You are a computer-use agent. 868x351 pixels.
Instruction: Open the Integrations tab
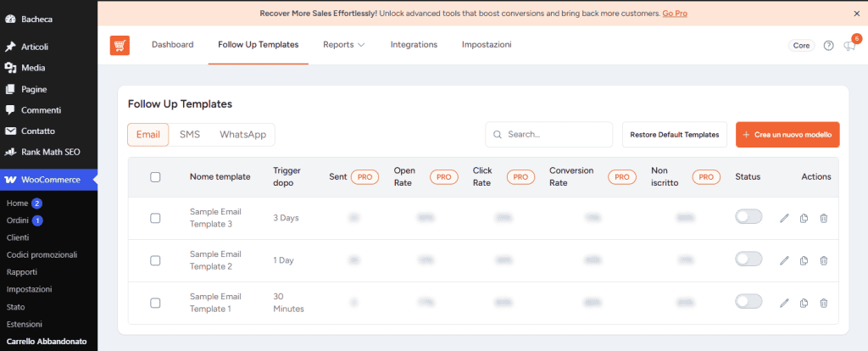coord(414,45)
